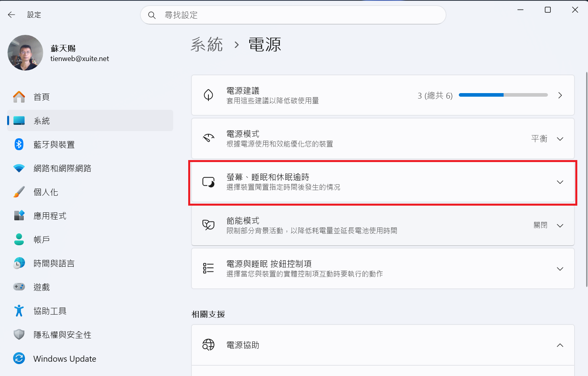This screenshot has height=376, width=588.
Task: Open the 電源建議 progress bar row
Action: pyautogui.click(x=383, y=95)
